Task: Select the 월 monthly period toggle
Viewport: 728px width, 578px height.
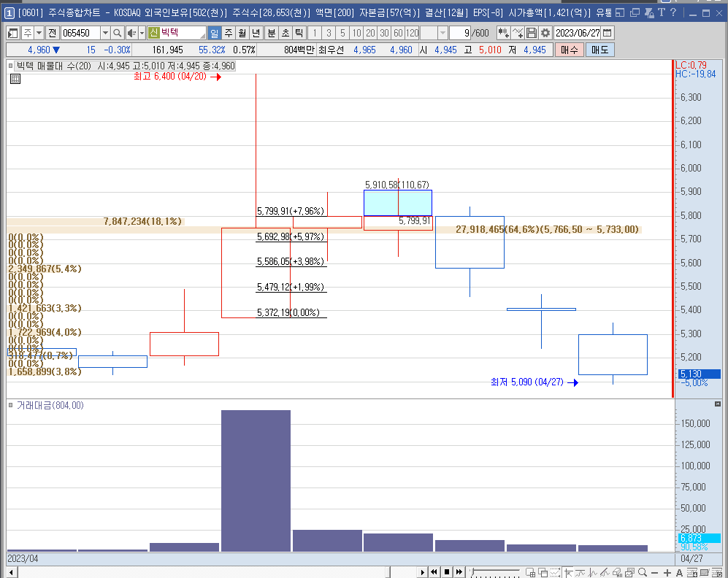Action: click(x=242, y=33)
